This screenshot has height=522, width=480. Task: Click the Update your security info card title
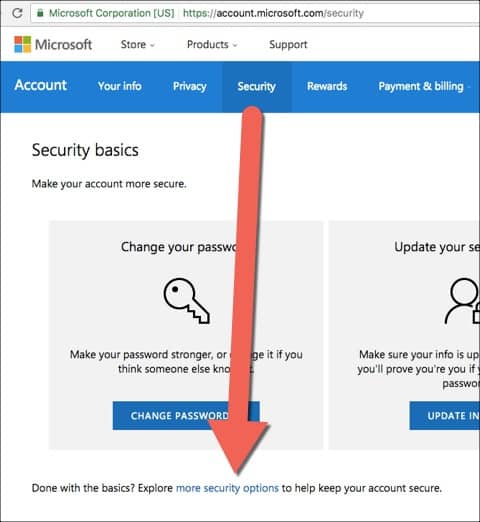437,247
